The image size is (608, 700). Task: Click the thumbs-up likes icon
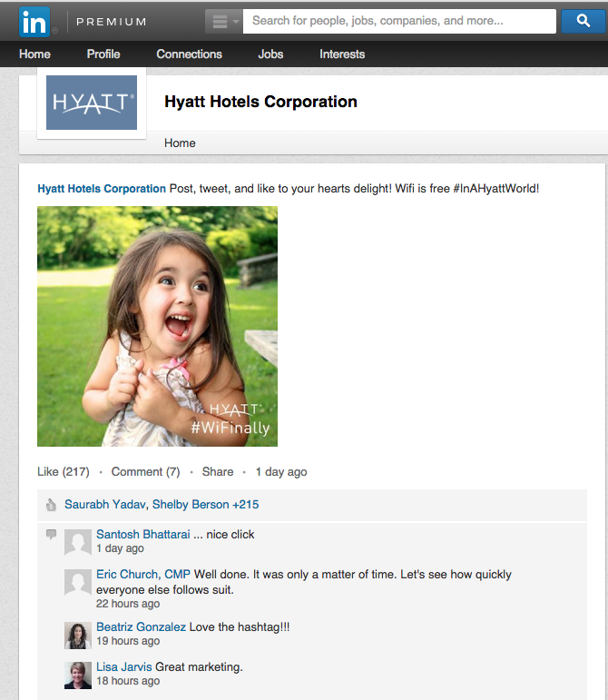tap(51, 505)
